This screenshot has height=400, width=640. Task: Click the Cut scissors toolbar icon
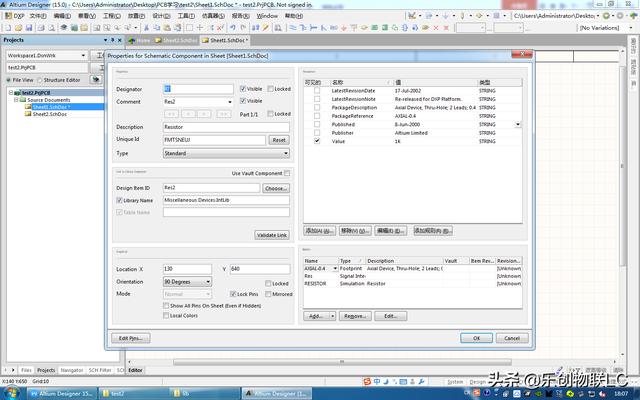click(146, 28)
